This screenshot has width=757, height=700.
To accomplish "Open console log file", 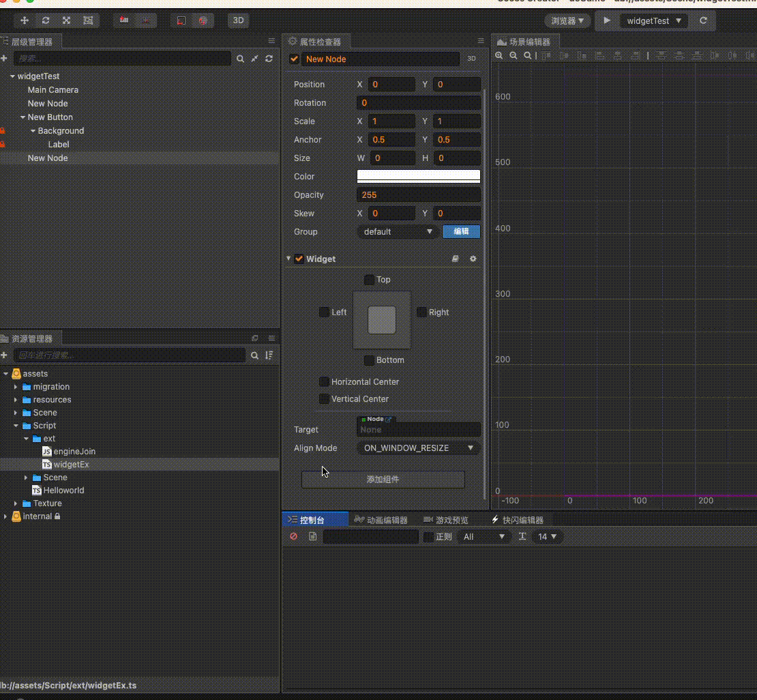I will (312, 536).
